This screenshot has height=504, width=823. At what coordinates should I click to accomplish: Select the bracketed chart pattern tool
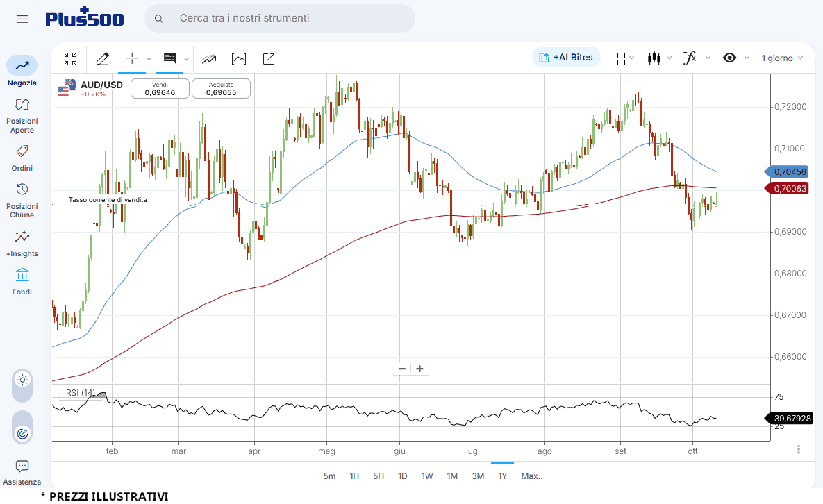pyautogui.click(x=239, y=59)
